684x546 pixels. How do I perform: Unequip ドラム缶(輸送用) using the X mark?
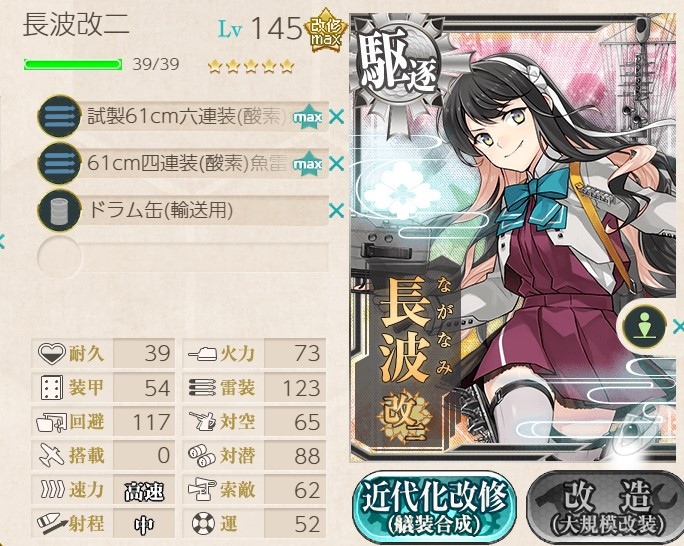pos(337,211)
